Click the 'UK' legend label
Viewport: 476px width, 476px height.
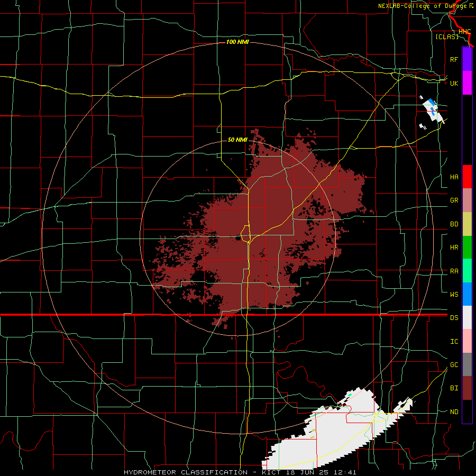(x=454, y=83)
